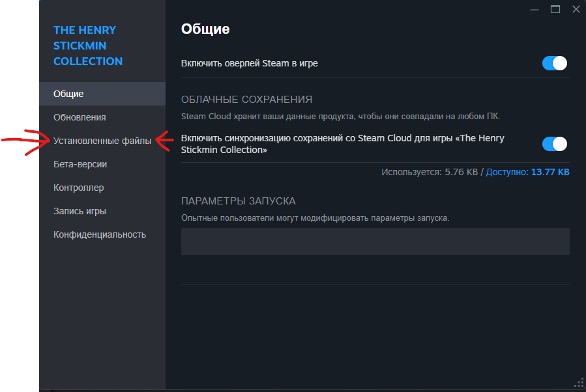
Task: Click the ПАРАМЕТРЫ ЗАПУСКА heading
Action: coord(239,201)
